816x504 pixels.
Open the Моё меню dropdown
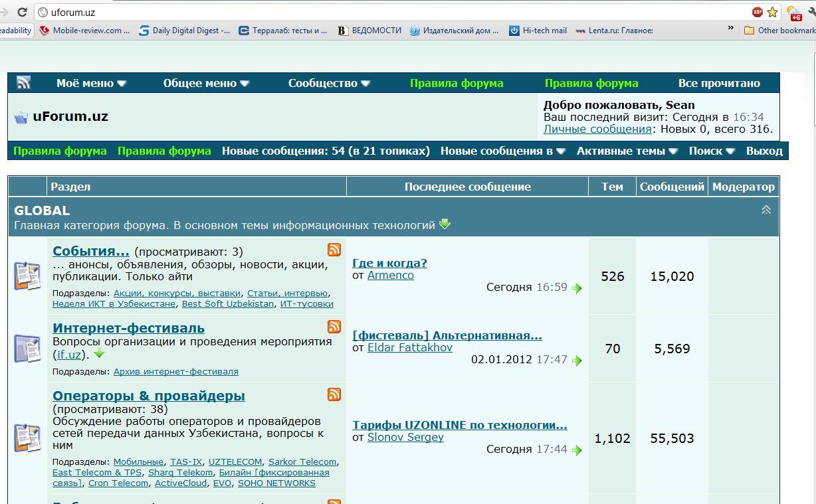tap(92, 83)
